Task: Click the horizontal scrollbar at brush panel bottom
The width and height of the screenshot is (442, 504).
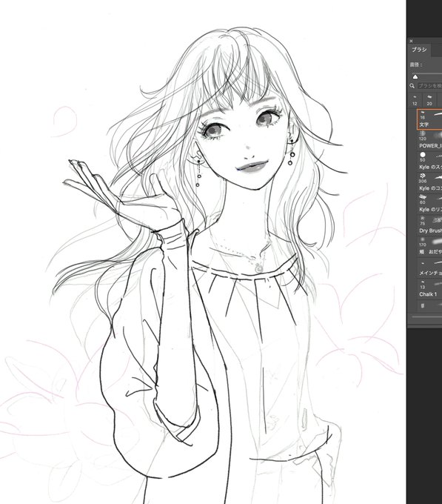Action: tap(427, 316)
